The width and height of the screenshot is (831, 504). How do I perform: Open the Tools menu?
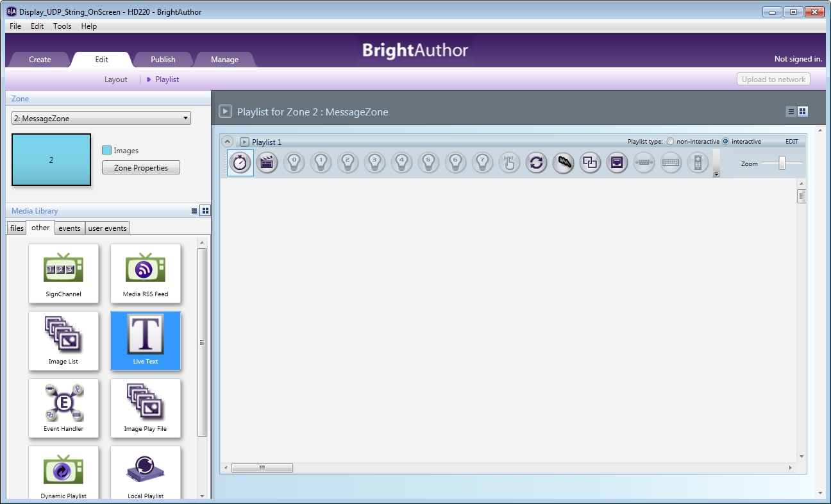pos(62,26)
